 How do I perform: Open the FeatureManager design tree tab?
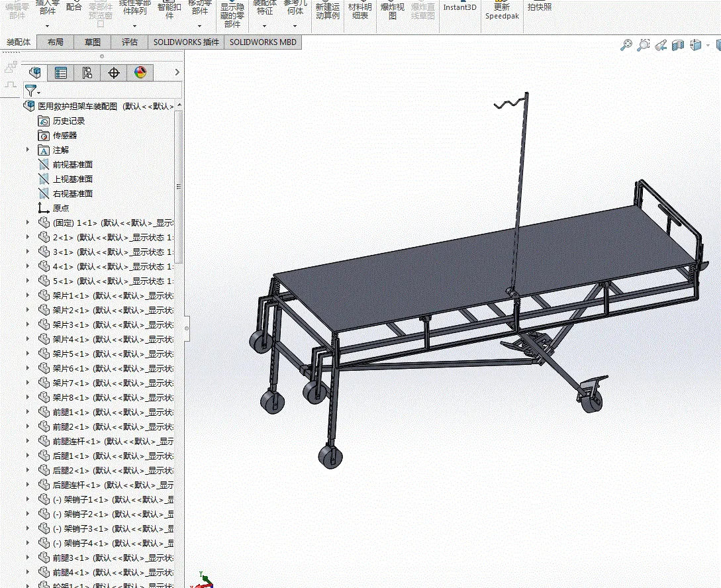(35, 73)
